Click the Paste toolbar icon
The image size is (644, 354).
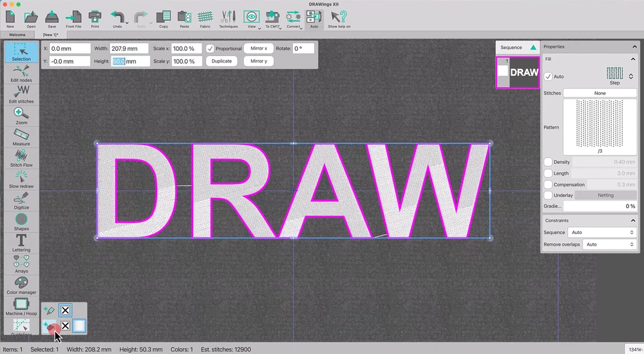click(x=184, y=19)
